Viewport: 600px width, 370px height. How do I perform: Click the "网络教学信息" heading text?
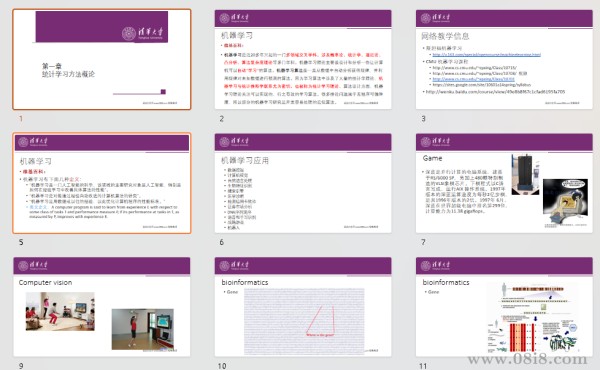point(445,36)
